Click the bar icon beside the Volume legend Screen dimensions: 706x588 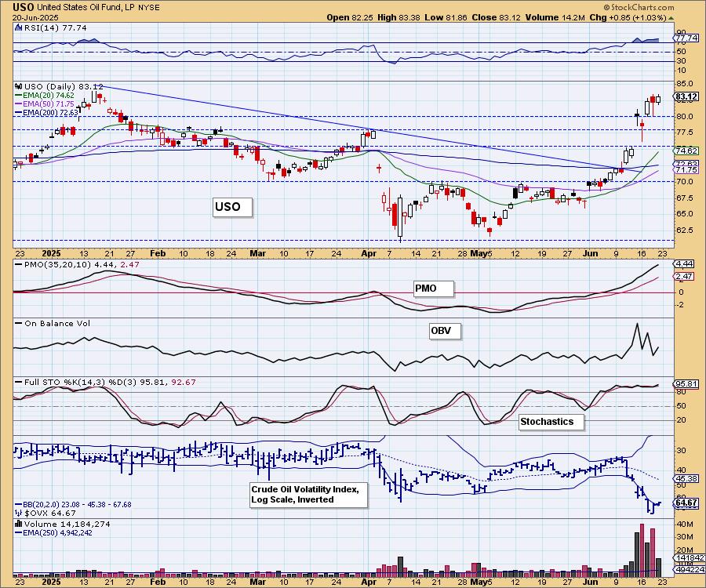pos(19,524)
